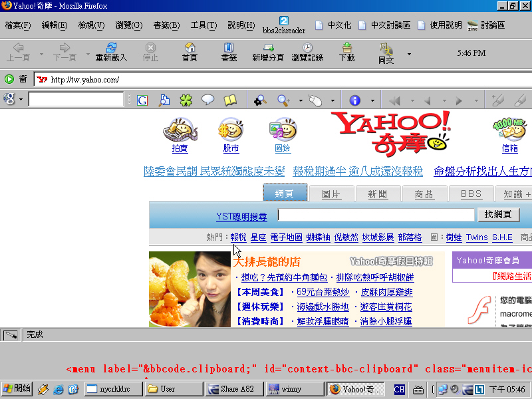Open the 電子地圖 hot topic link
532x399 pixels.
(x=286, y=237)
